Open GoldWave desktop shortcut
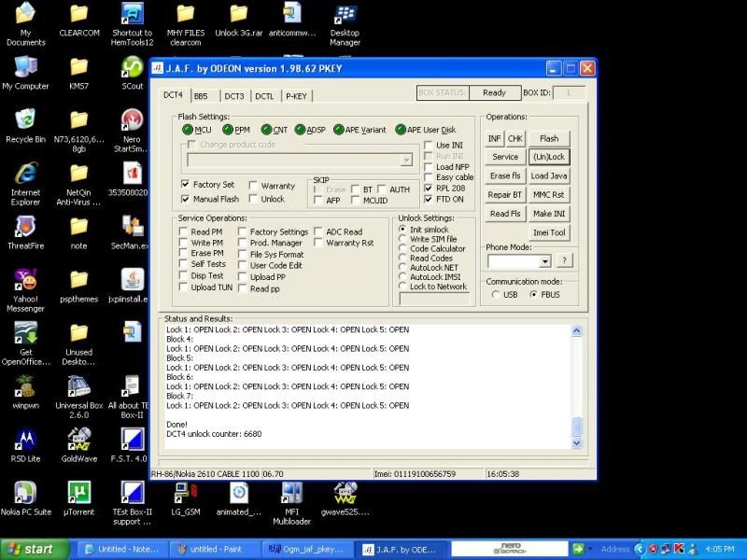Viewport: 747px width, 560px height. click(x=79, y=446)
